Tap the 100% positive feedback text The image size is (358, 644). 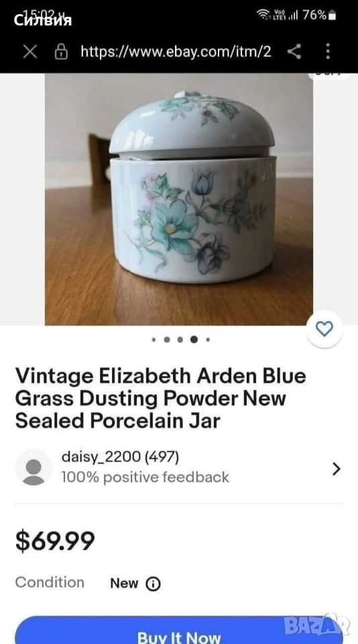click(145, 477)
